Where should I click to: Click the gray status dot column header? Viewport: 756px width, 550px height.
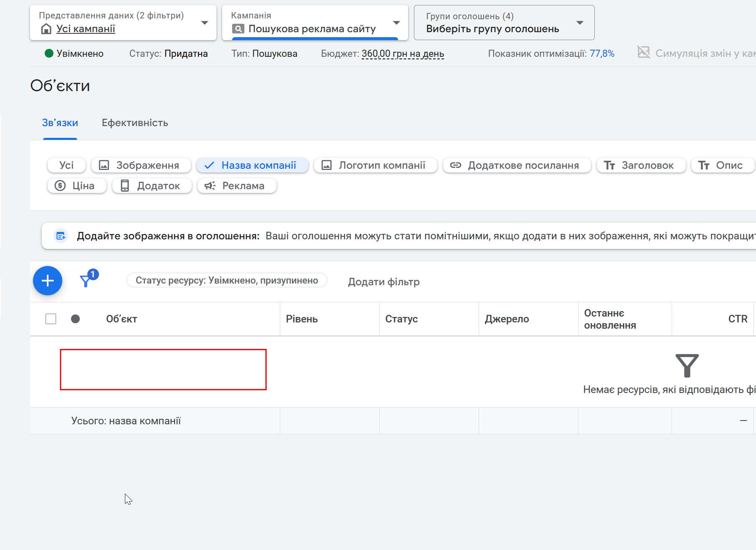click(76, 319)
